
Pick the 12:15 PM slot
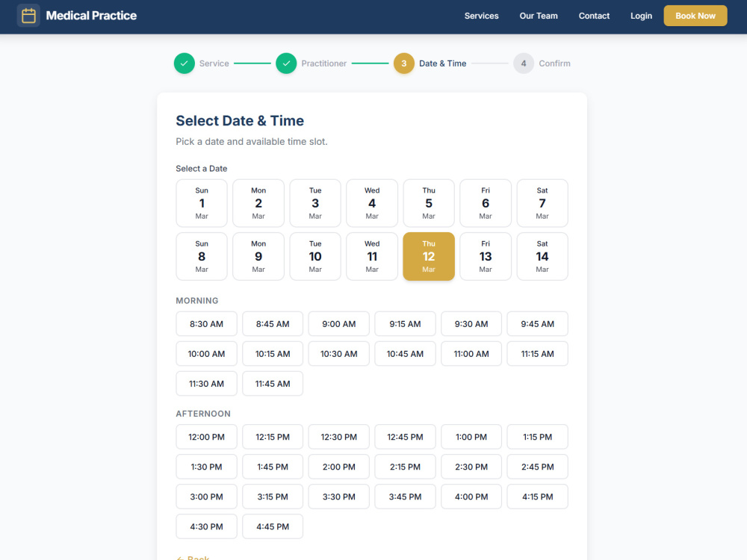pos(273,437)
